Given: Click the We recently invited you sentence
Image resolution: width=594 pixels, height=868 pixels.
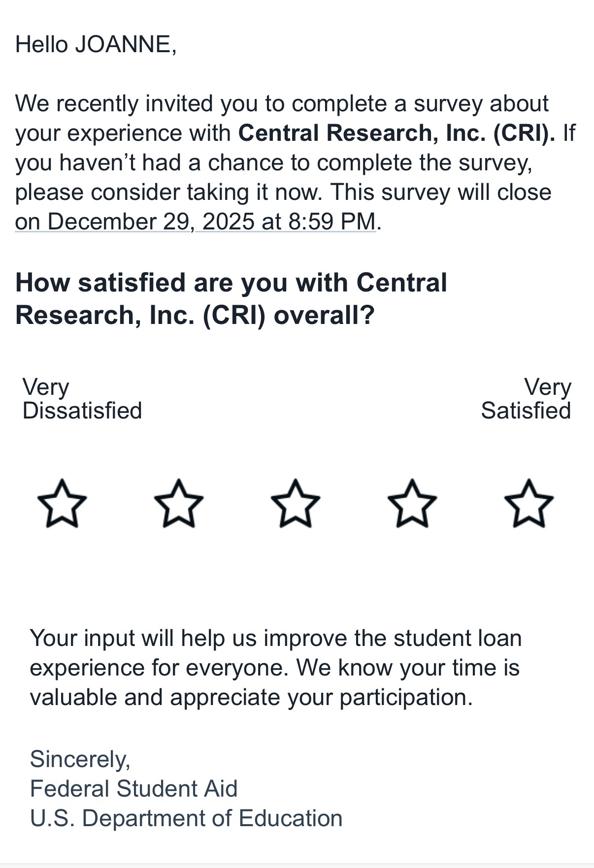Looking at the screenshot, I should [x=282, y=103].
